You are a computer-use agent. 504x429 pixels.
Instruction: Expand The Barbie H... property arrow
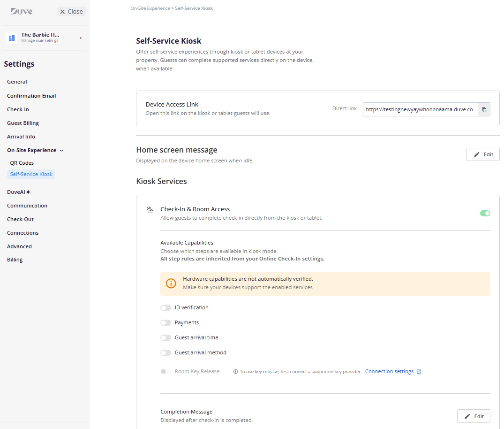(x=81, y=38)
